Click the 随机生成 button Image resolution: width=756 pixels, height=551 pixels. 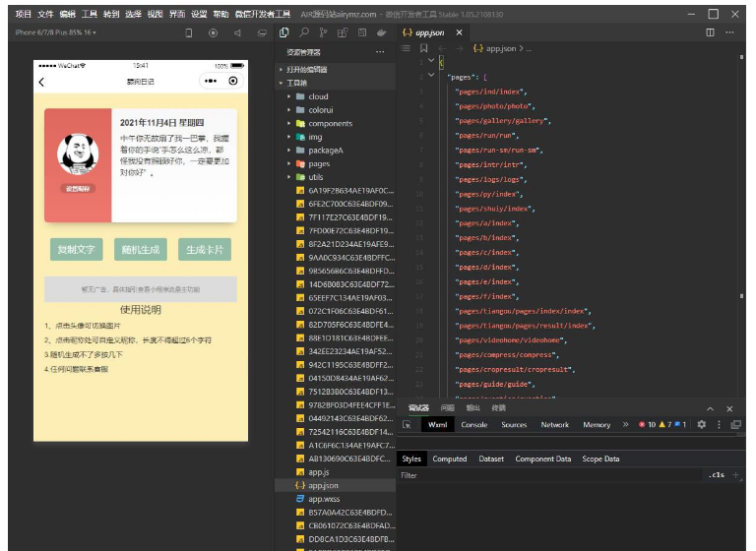pyautogui.click(x=141, y=250)
